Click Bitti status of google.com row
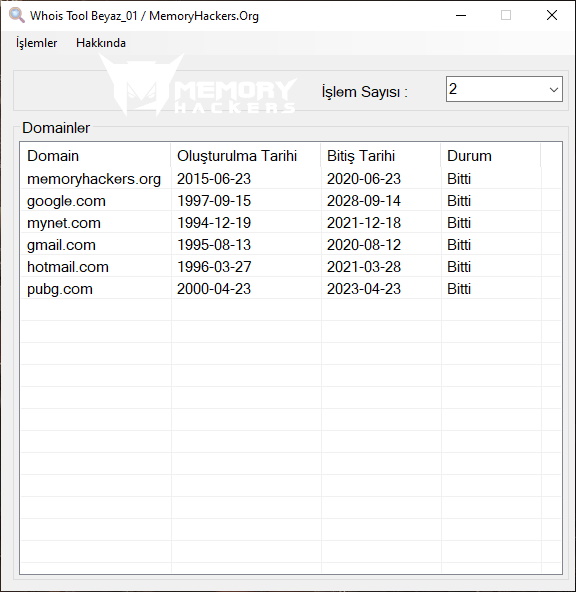This screenshot has height=592, width=576. click(x=459, y=201)
